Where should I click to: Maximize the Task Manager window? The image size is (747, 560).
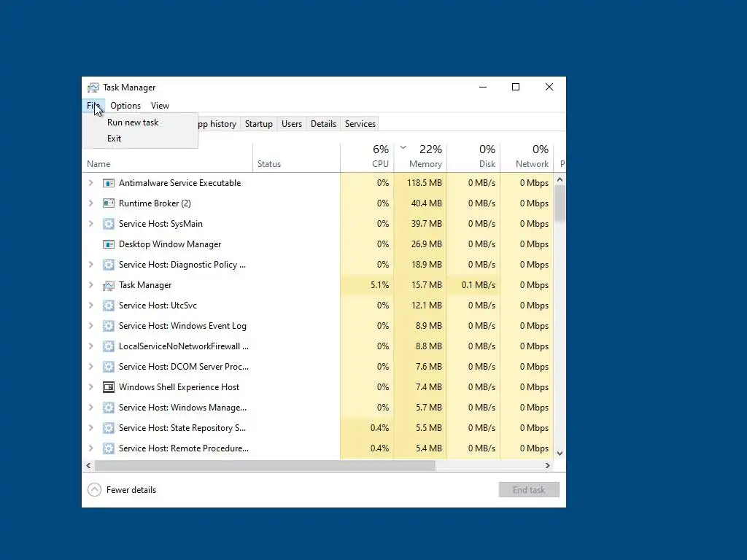[516, 87]
